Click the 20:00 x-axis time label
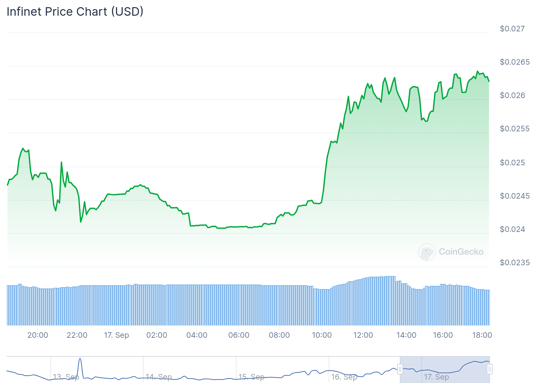 point(38,335)
